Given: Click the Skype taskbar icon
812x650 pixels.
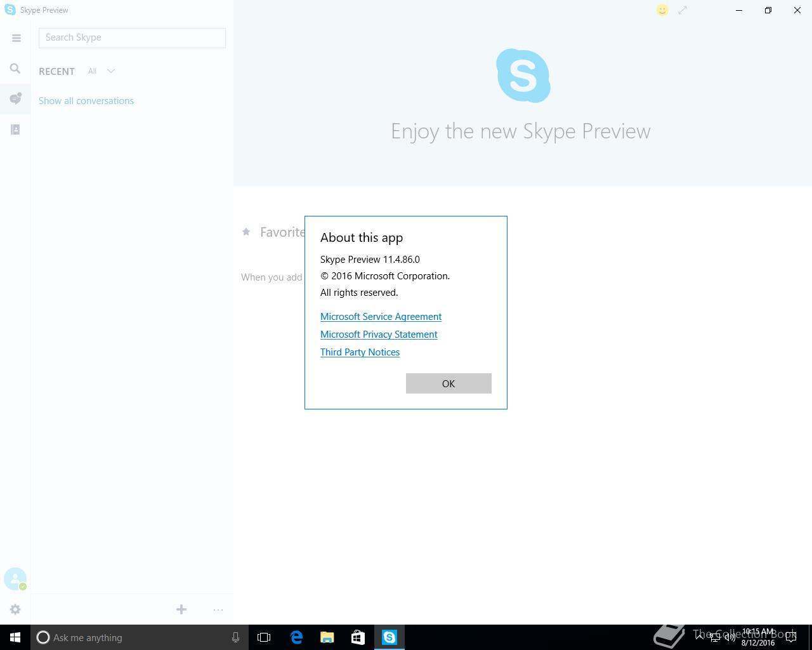Looking at the screenshot, I should (390, 637).
